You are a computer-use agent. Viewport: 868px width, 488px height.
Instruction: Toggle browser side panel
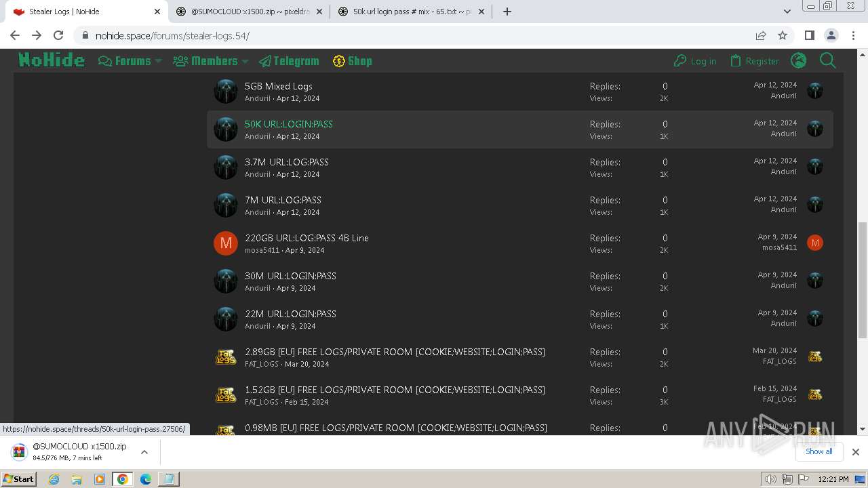(x=809, y=35)
